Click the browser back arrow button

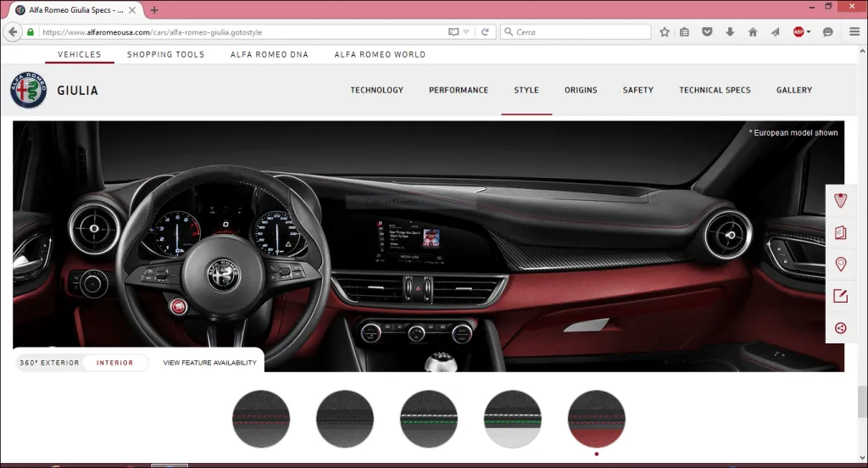tap(13, 32)
